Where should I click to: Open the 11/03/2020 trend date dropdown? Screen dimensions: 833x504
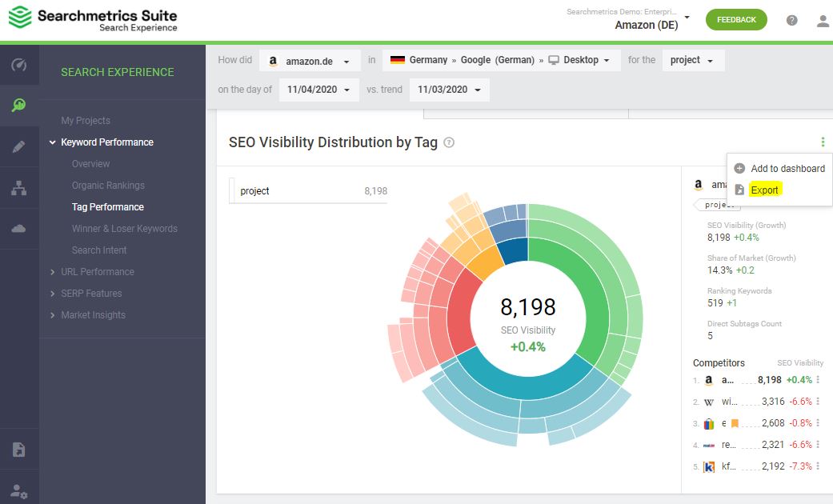pos(450,90)
